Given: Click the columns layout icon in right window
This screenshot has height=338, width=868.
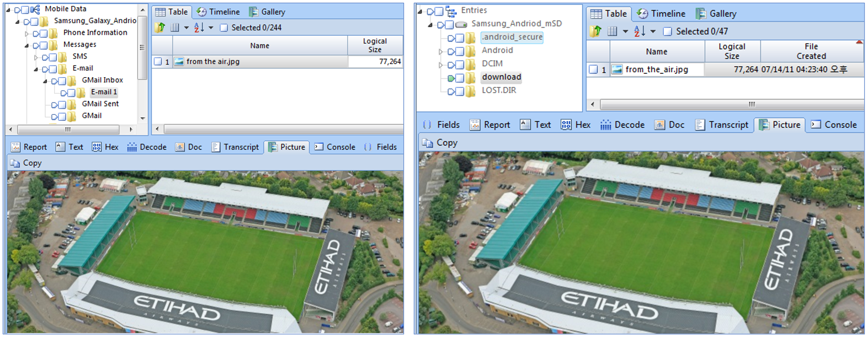Looking at the screenshot, I should coord(613,31).
